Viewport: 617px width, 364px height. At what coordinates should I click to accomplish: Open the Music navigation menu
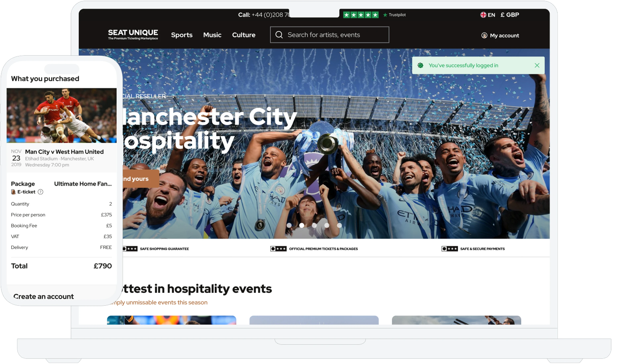212,35
